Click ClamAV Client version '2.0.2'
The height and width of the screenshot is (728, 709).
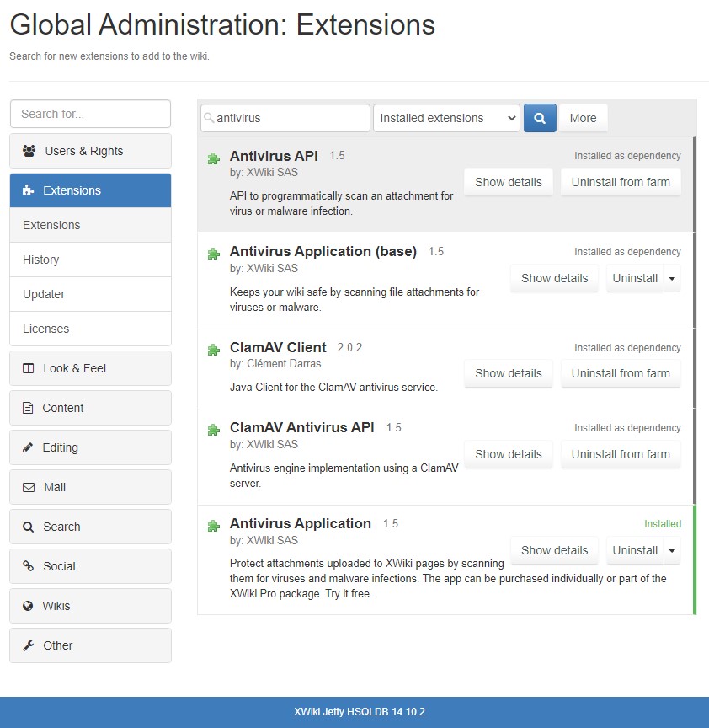[x=349, y=347]
